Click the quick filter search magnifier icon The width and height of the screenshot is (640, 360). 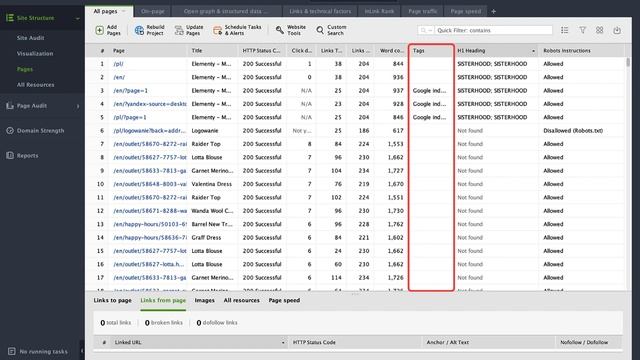tap(423, 30)
